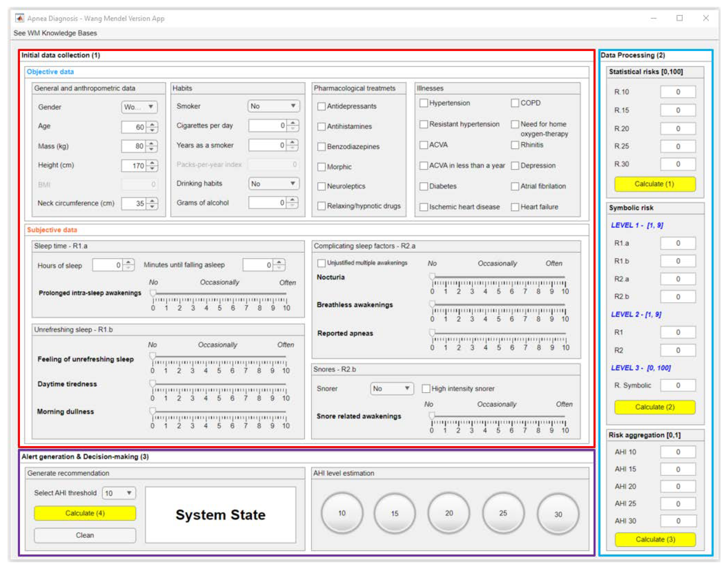Raise Hours of sleep using the up arrow
Screen dimensions: 728x569
pos(129,262)
